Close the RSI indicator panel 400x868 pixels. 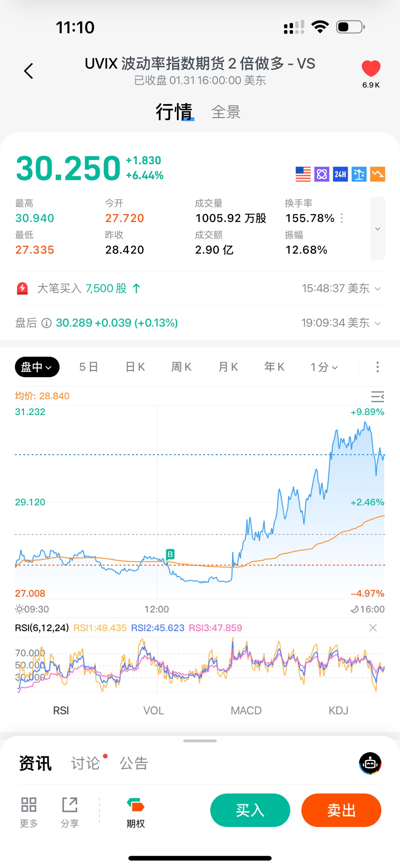pos(373,628)
